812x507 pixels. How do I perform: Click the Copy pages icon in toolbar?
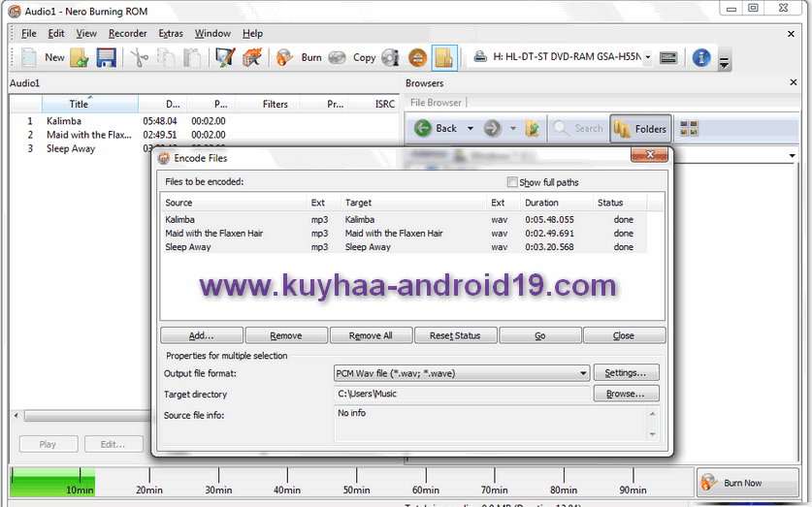pos(166,57)
